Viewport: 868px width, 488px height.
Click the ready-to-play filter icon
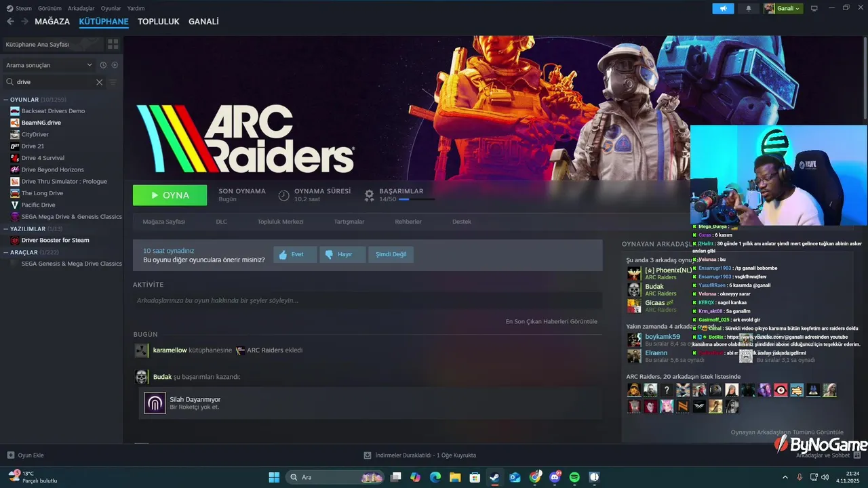click(115, 65)
